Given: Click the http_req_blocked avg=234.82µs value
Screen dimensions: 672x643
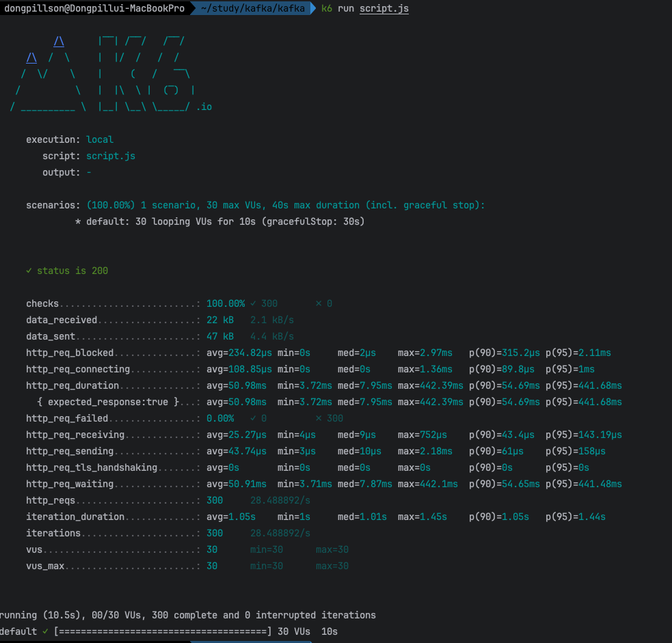Looking at the screenshot, I should (x=239, y=353).
